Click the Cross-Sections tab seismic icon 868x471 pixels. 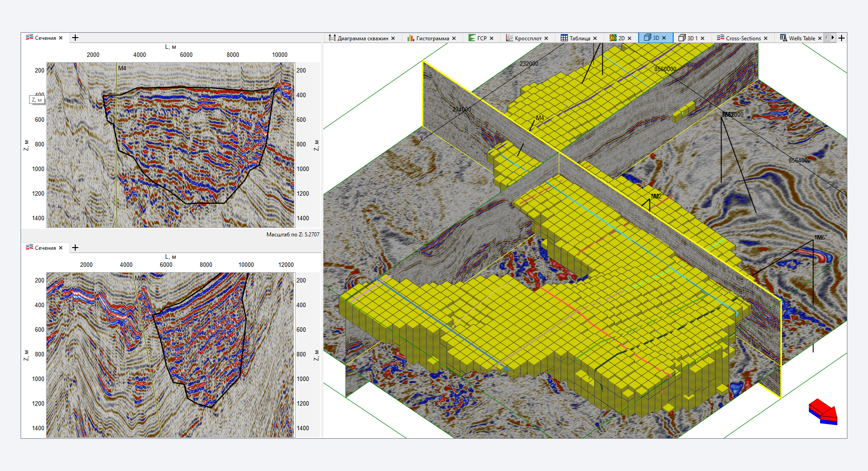720,38
